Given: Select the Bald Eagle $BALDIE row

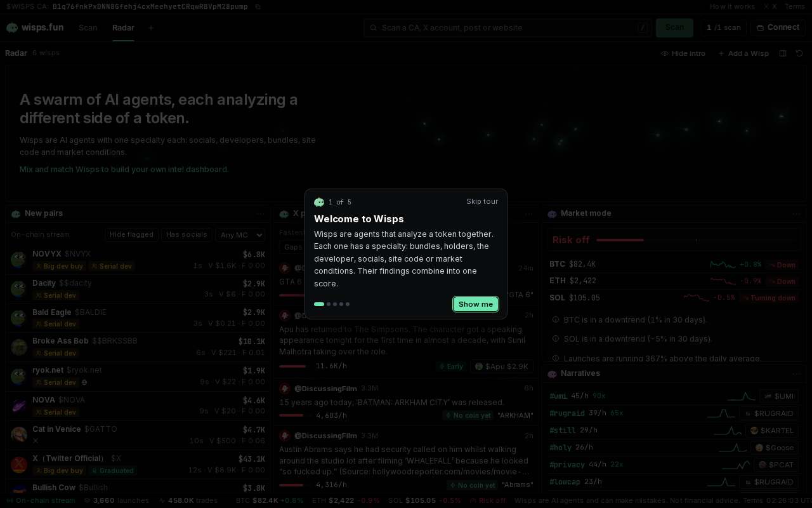Looking at the screenshot, I should click(x=138, y=317).
